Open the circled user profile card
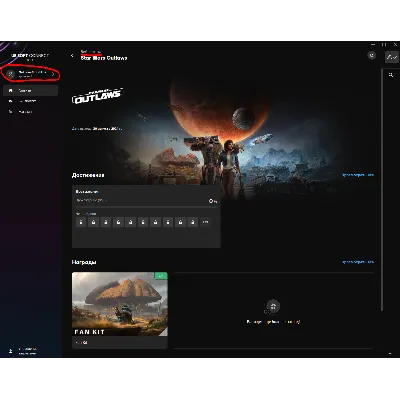 tap(31, 74)
